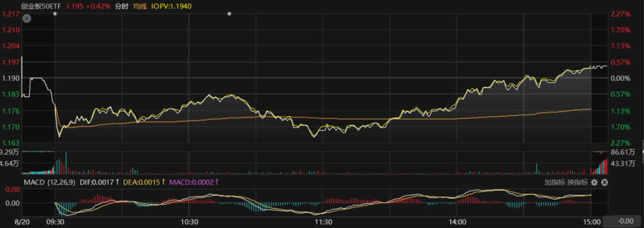Click the 1.163 bottom price label
Image resolution: width=644 pixels, height=228 pixels.
tap(10, 143)
